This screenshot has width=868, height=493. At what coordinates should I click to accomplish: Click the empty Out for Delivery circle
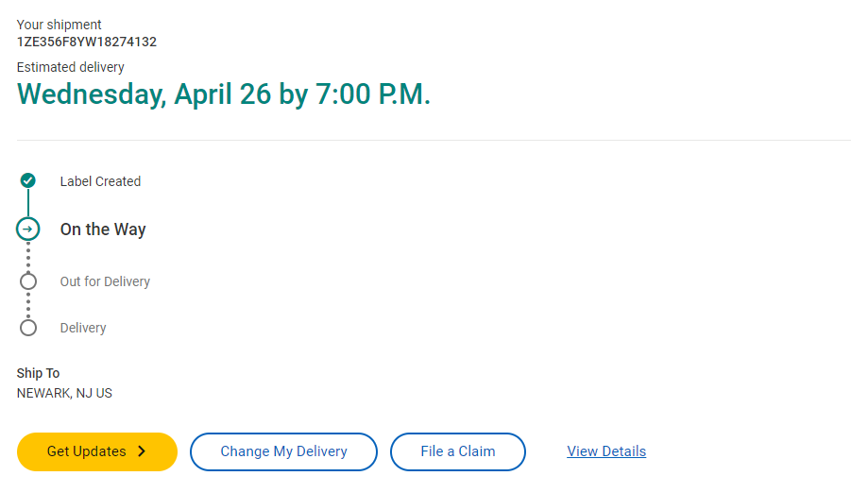[x=28, y=281]
